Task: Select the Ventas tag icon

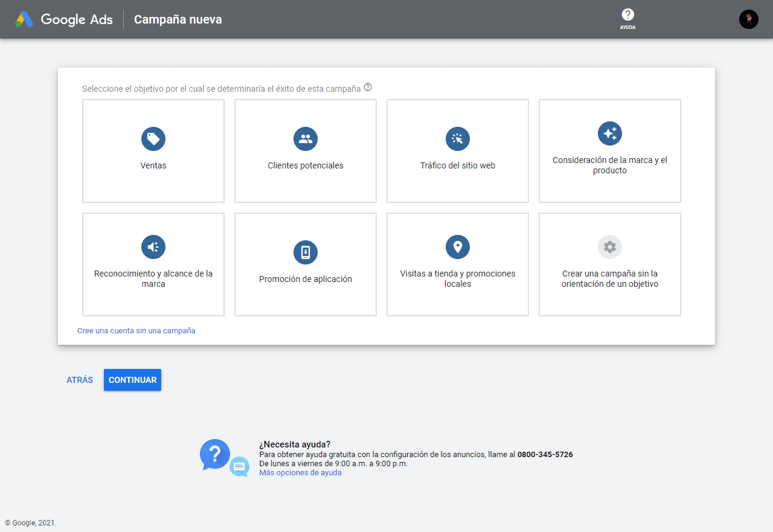Action: [153, 138]
